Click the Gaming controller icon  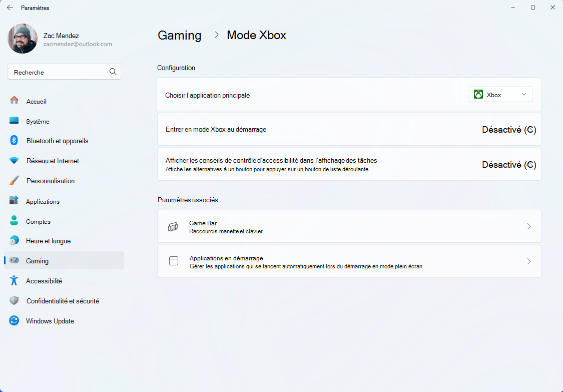[14, 260]
